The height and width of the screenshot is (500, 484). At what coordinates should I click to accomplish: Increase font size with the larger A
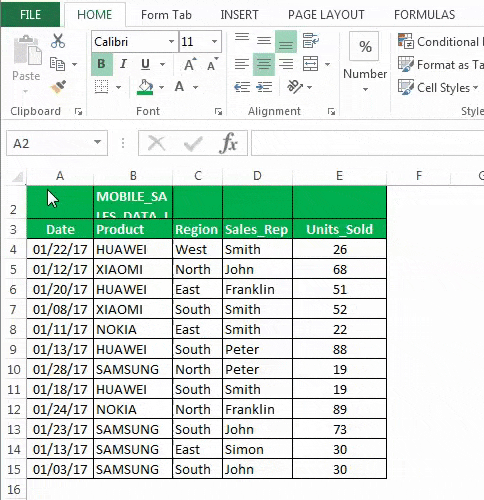[190, 64]
